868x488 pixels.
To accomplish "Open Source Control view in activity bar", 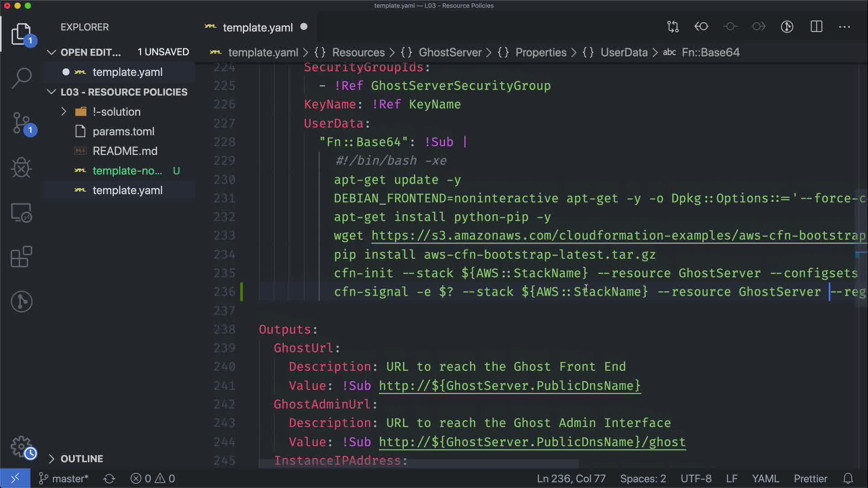I will (x=21, y=123).
